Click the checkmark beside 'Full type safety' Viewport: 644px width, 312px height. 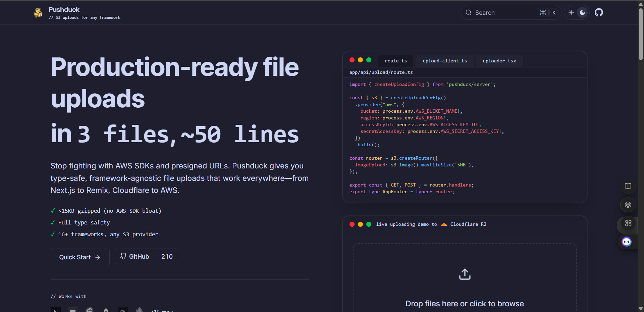click(53, 222)
